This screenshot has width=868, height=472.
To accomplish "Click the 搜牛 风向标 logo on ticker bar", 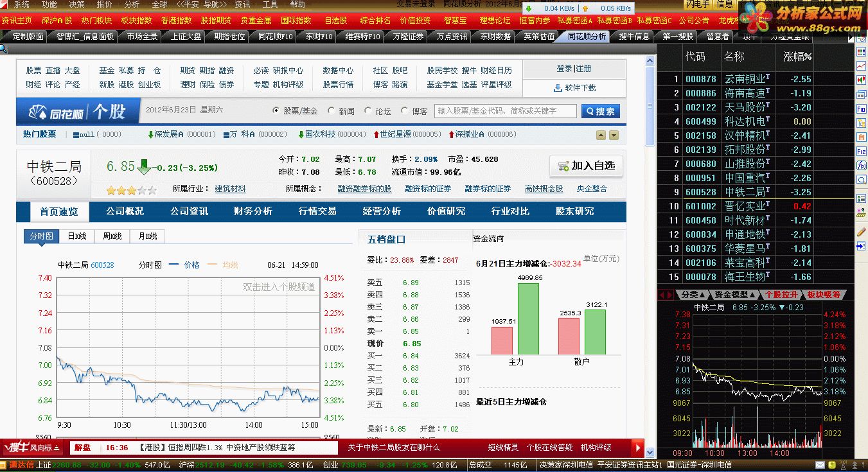I will (x=31, y=447).
